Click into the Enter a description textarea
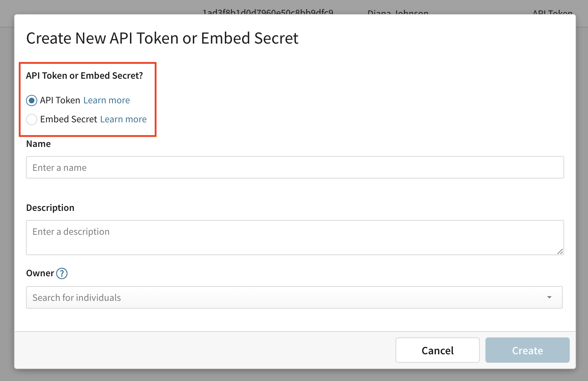 point(295,238)
